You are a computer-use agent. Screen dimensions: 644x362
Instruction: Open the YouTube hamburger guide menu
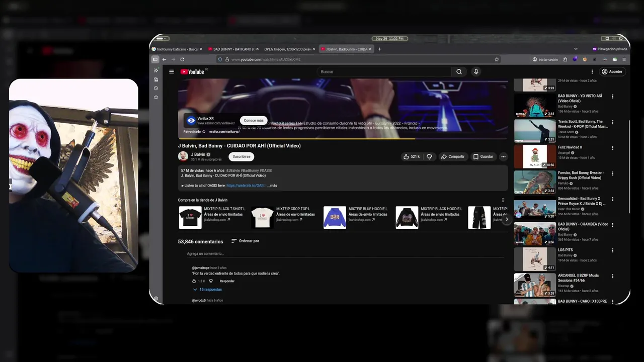pyautogui.click(x=172, y=71)
